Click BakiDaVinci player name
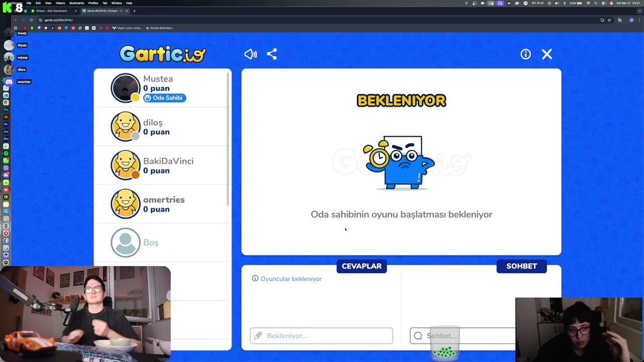Image resolution: width=644 pixels, height=362 pixels. [168, 161]
